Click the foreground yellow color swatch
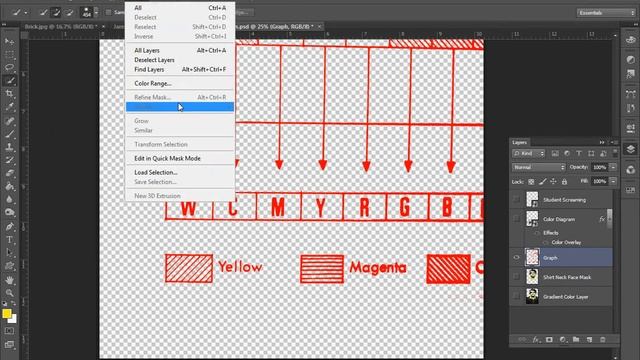Viewport: 640px width, 360px height. (7, 313)
